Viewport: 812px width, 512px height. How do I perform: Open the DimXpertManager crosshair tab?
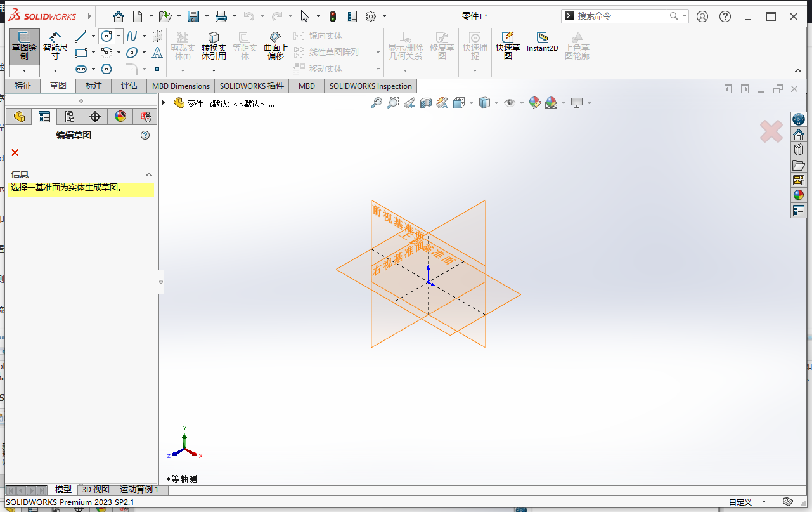tap(95, 117)
